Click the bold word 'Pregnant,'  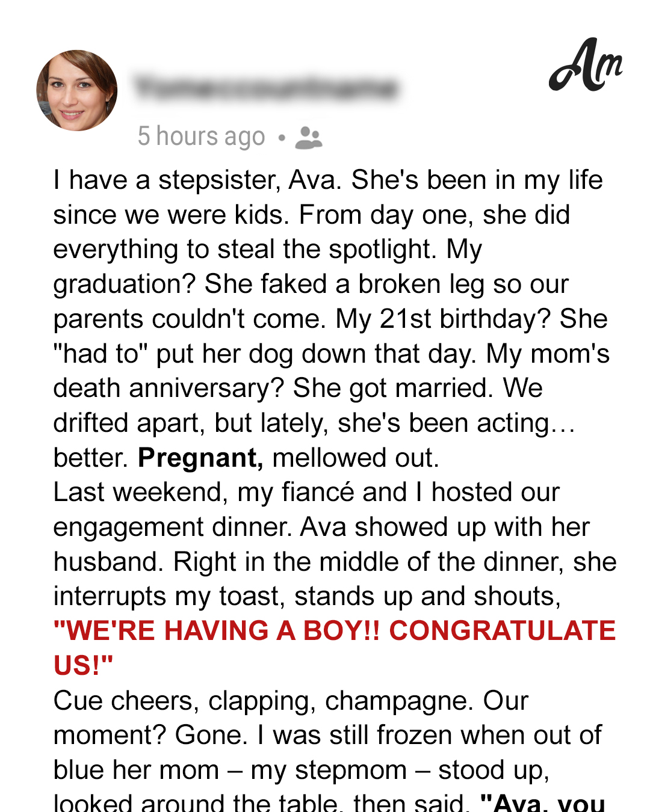200,458
